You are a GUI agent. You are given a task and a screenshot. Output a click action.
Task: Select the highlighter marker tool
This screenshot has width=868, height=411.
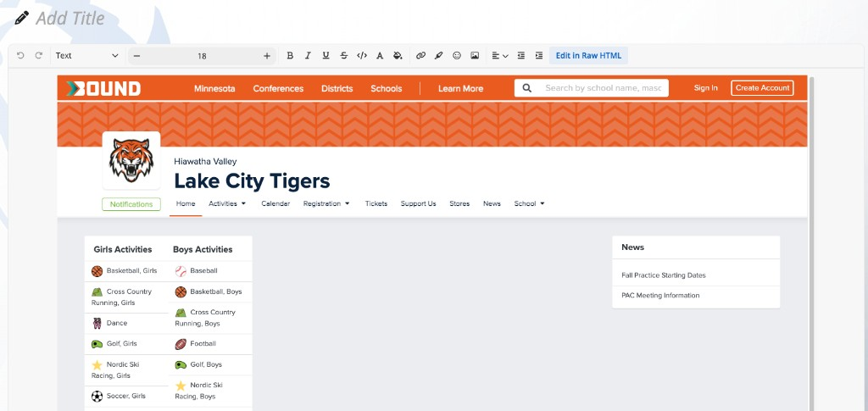(438, 55)
